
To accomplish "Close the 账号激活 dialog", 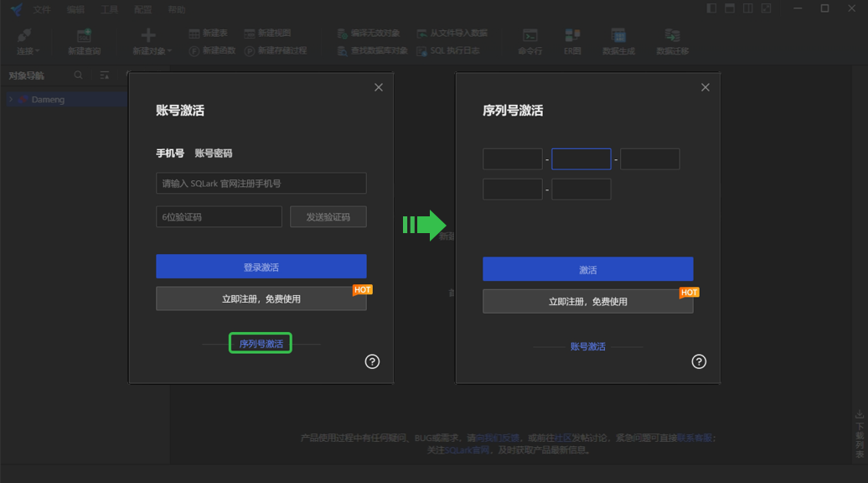I will 379,87.
